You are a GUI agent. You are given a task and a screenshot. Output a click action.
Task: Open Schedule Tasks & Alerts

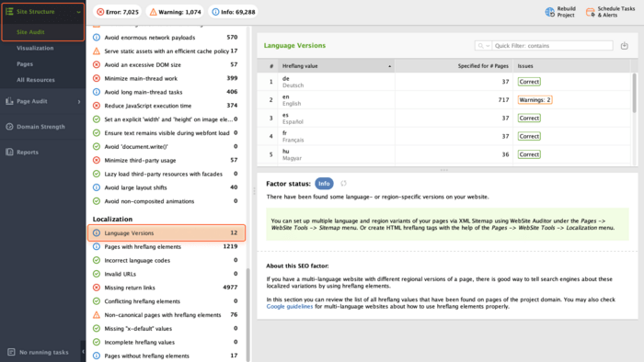(610, 12)
